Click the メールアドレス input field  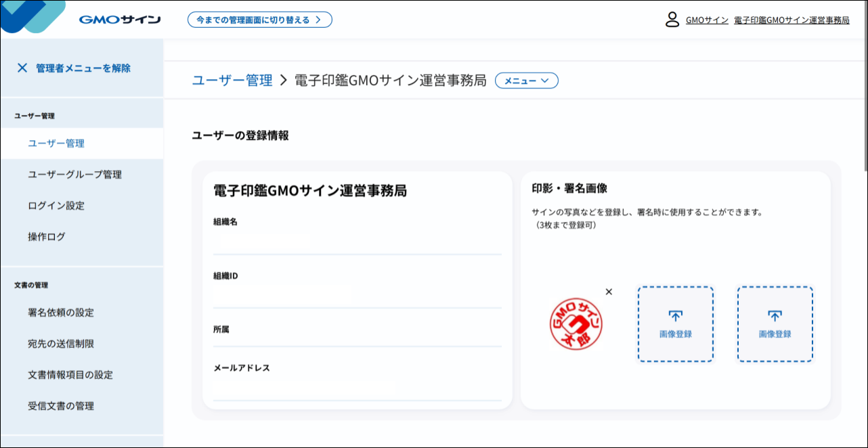pyautogui.click(x=357, y=389)
